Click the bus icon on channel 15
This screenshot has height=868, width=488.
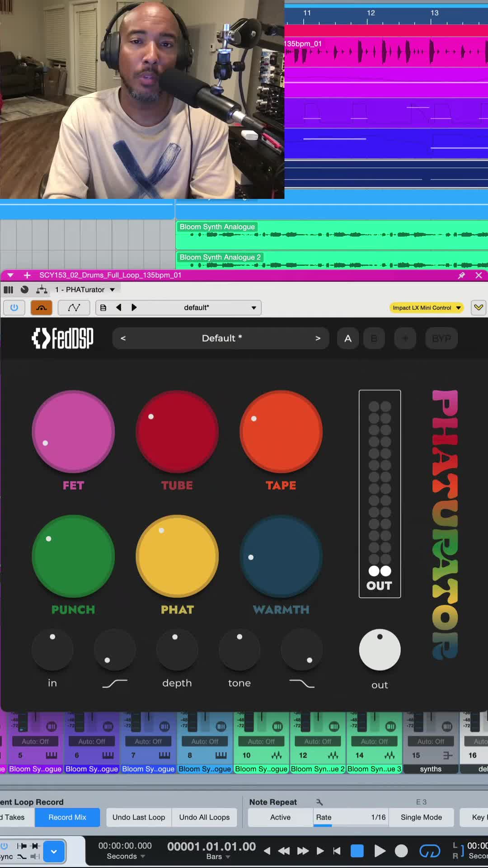coord(447,755)
